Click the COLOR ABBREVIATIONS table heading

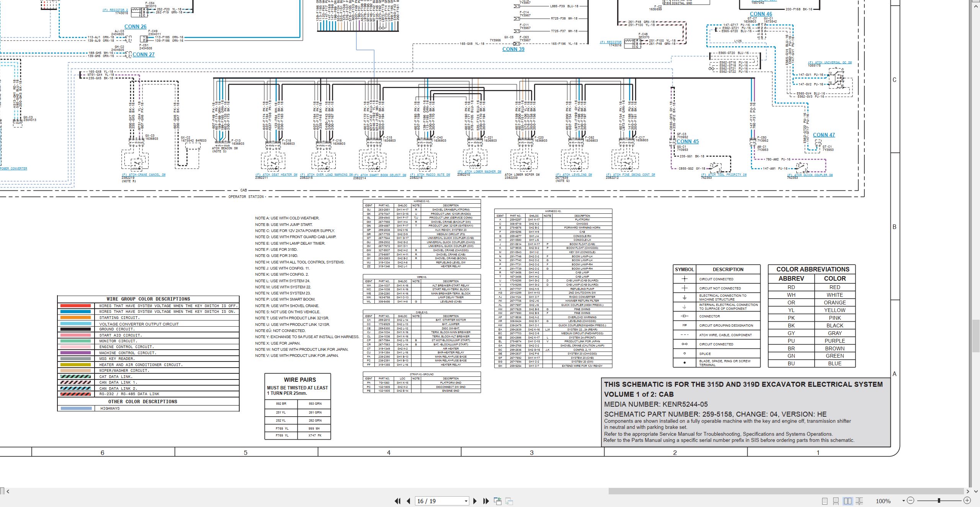click(812, 269)
